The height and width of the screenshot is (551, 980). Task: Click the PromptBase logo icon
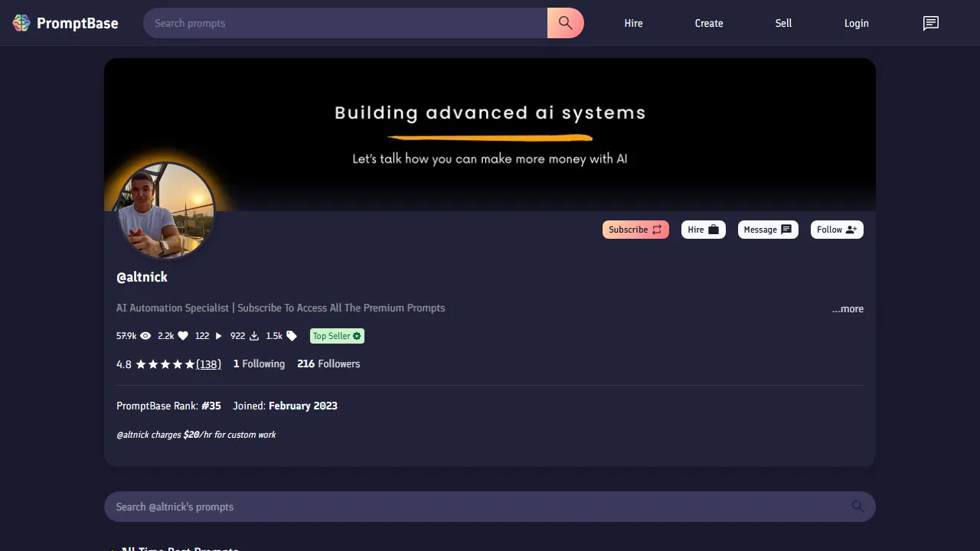pyautogui.click(x=21, y=23)
